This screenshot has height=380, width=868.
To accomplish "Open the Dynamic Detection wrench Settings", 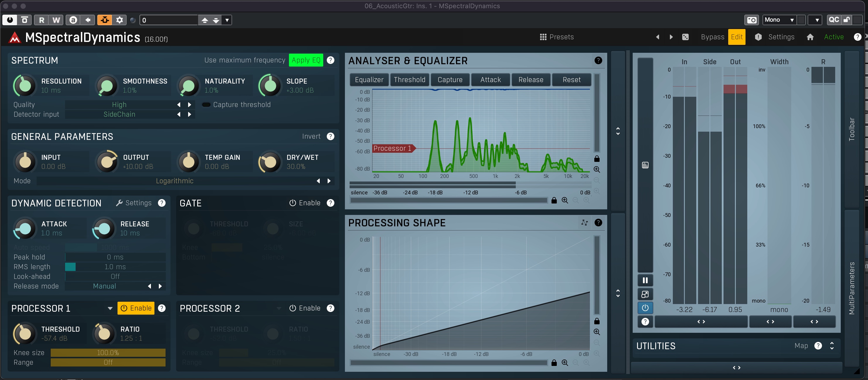I will pos(134,203).
